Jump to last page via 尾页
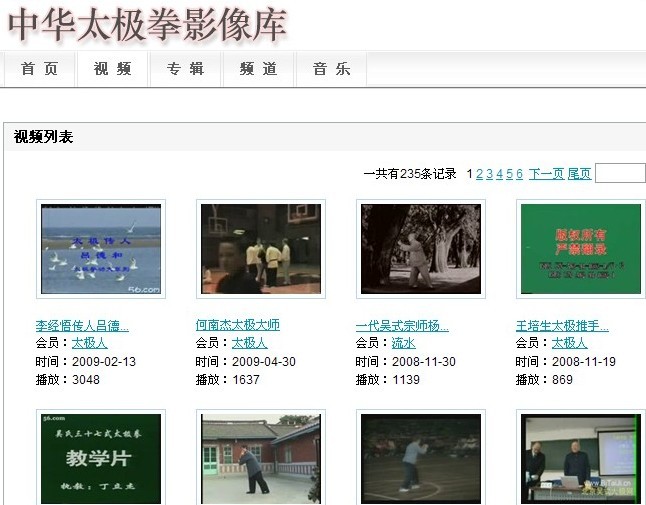 (x=579, y=174)
